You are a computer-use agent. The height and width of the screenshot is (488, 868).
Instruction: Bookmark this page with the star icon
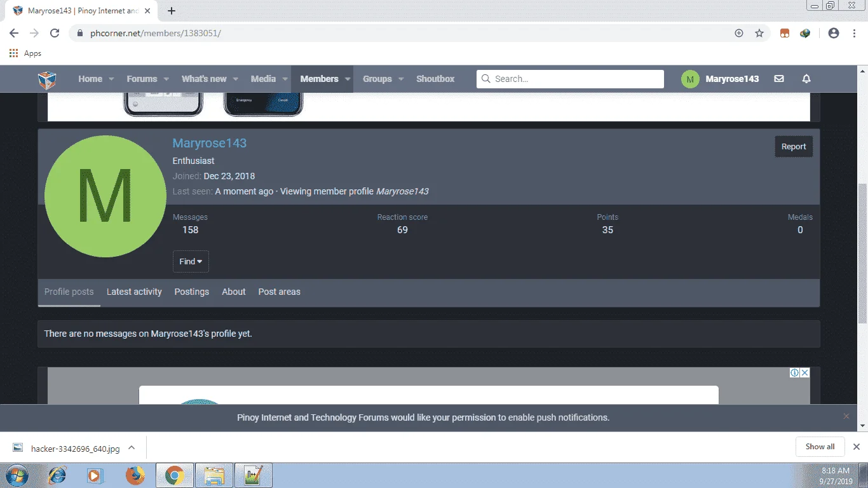(x=759, y=33)
